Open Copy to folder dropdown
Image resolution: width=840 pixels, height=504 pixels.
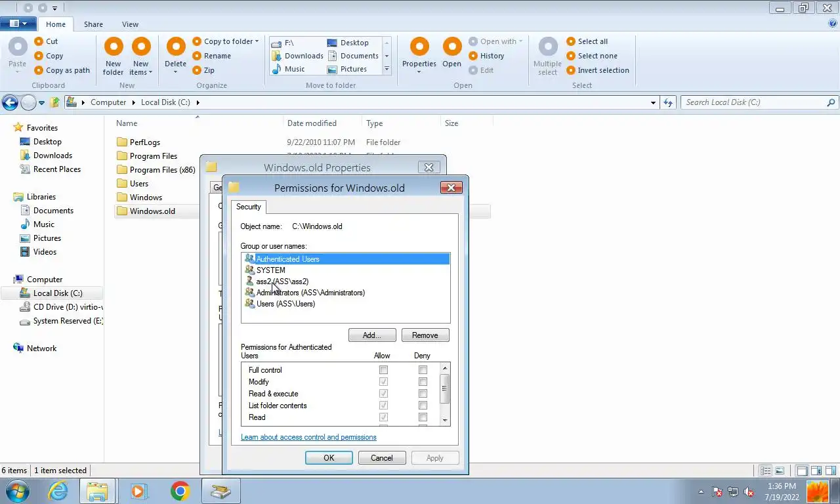226,41
